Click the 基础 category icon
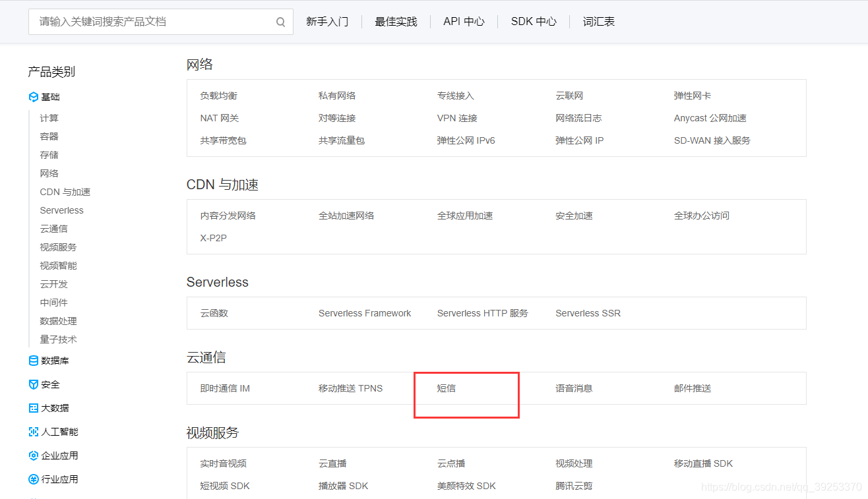Image resolution: width=868 pixels, height=499 pixels. point(33,97)
